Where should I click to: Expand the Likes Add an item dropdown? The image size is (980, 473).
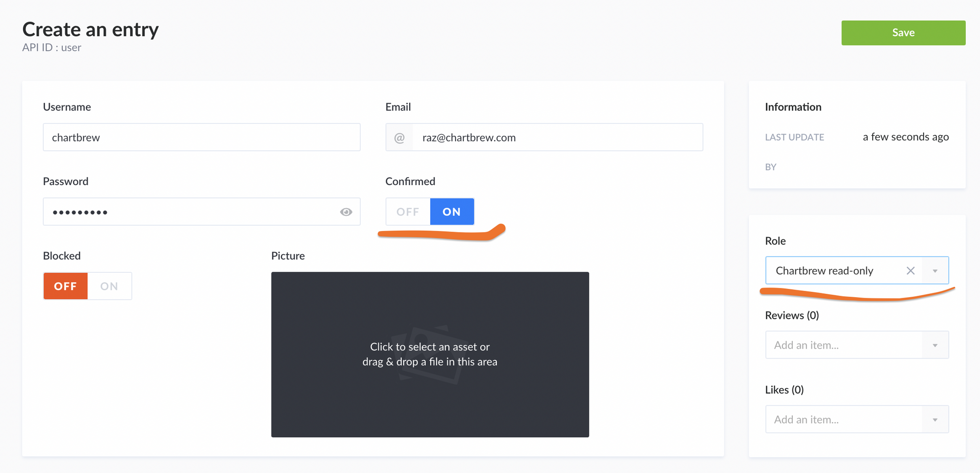click(935, 419)
